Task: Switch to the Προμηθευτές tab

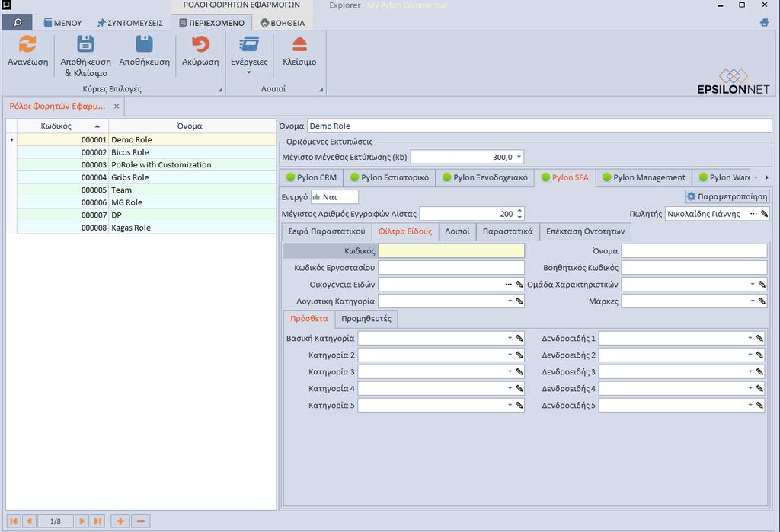Action: tap(366, 319)
